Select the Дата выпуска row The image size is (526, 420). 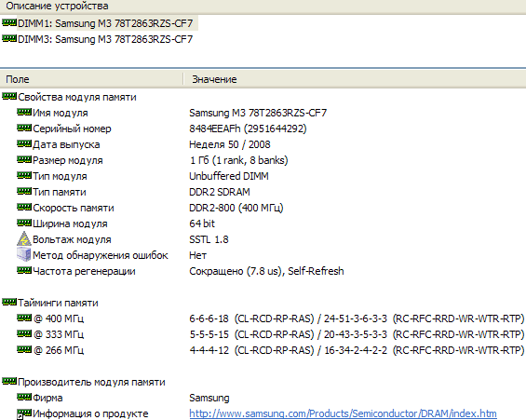click(x=263, y=144)
